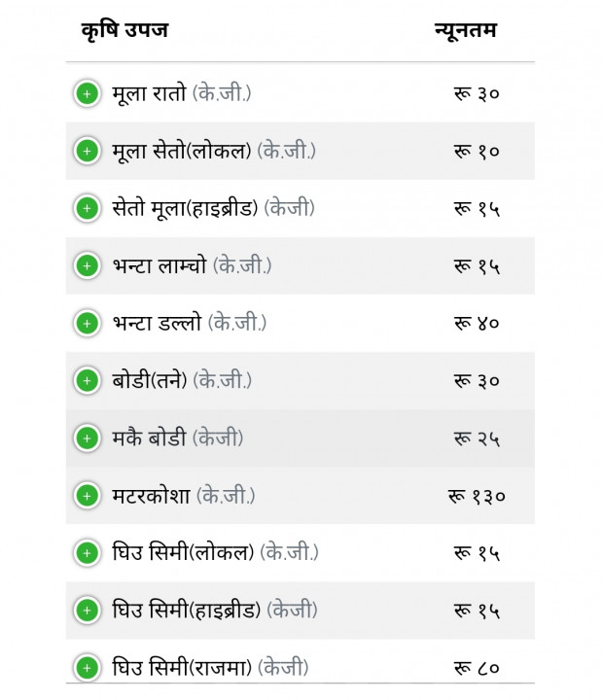Click plus icon beside भन्टा डल्लो
The image size is (603, 700).
coord(88,323)
